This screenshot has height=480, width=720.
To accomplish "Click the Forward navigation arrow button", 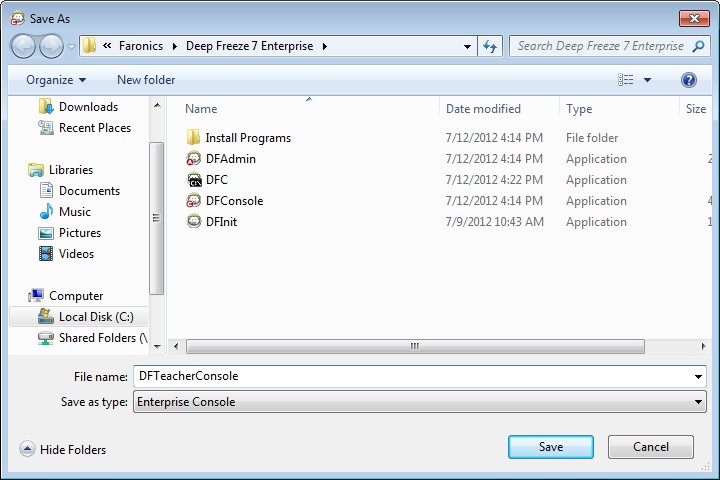I will click(x=51, y=46).
